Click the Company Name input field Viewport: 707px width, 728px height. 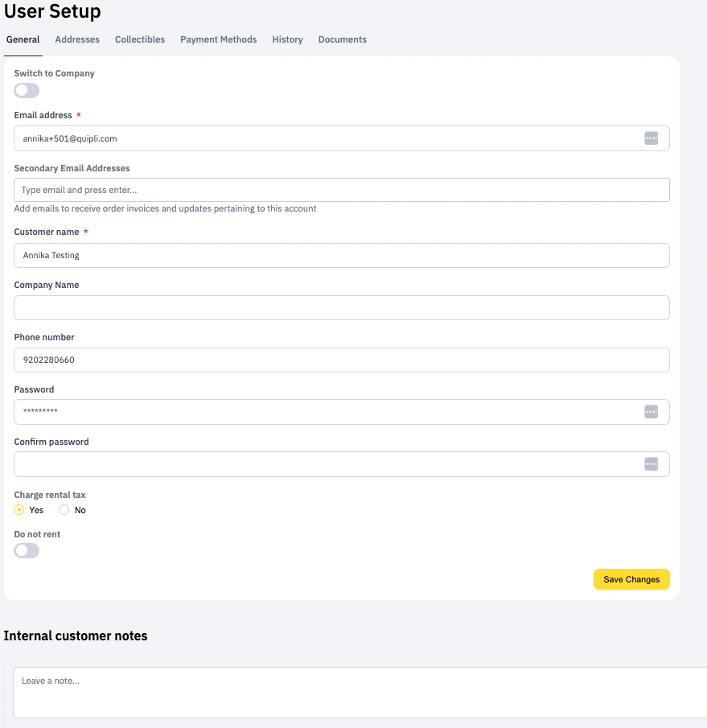[x=341, y=307]
